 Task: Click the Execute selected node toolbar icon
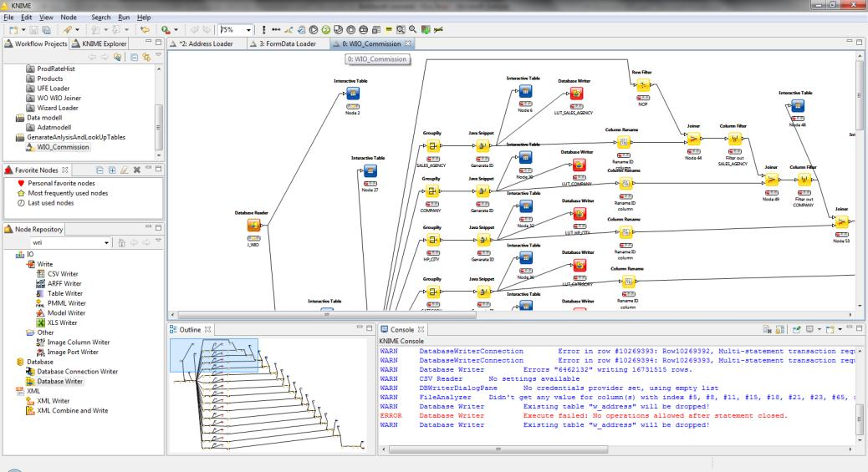314,30
